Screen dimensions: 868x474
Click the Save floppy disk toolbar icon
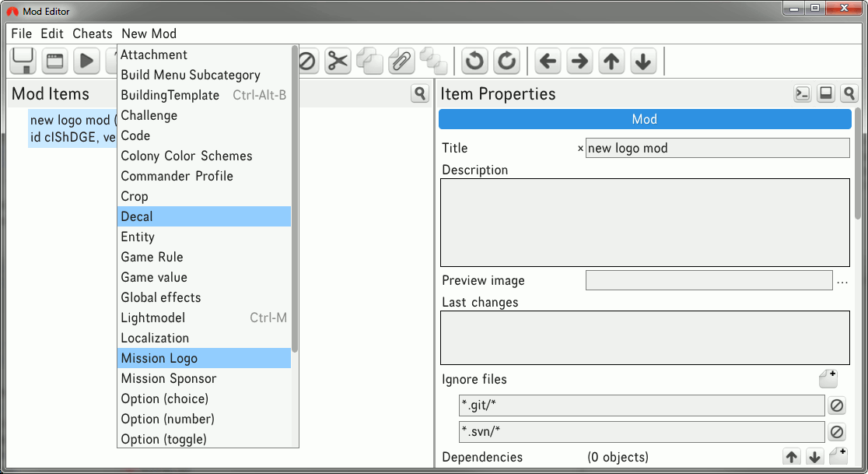tap(23, 61)
